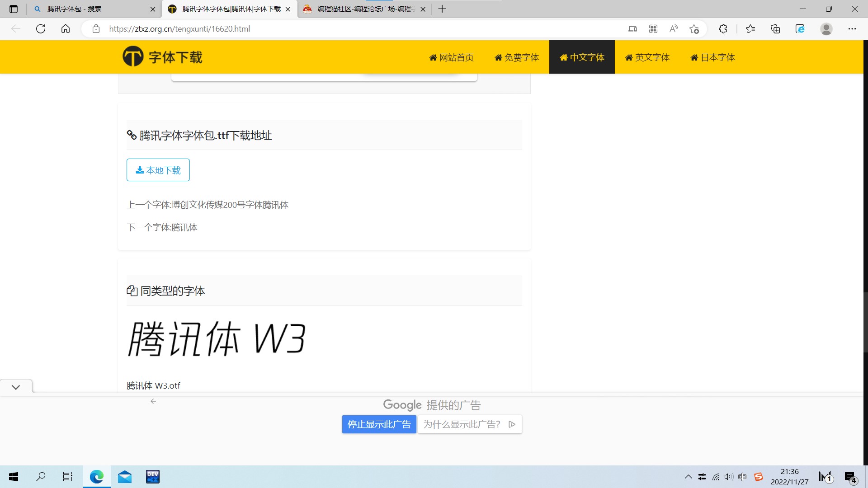Close the 腾讯字体包 - 搜索 tab
The width and height of the screenshot is (868, 488).
tap(153, 9)
